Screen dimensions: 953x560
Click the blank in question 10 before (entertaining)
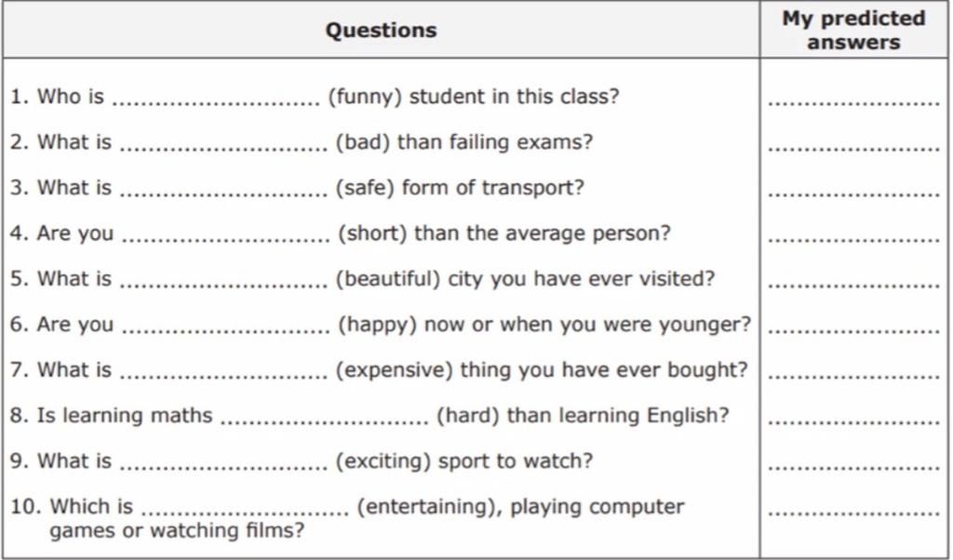click(245, 510)
